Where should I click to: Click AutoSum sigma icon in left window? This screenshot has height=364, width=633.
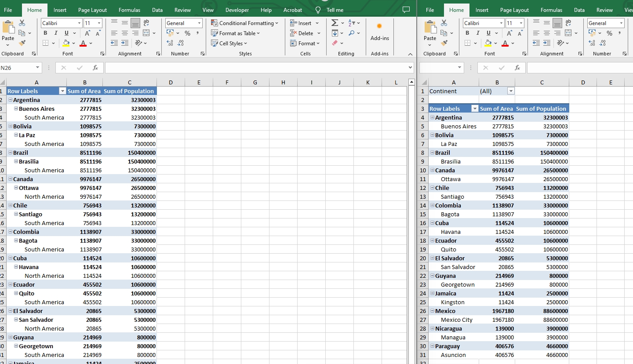pyautogui.click(x=335, y=23)
